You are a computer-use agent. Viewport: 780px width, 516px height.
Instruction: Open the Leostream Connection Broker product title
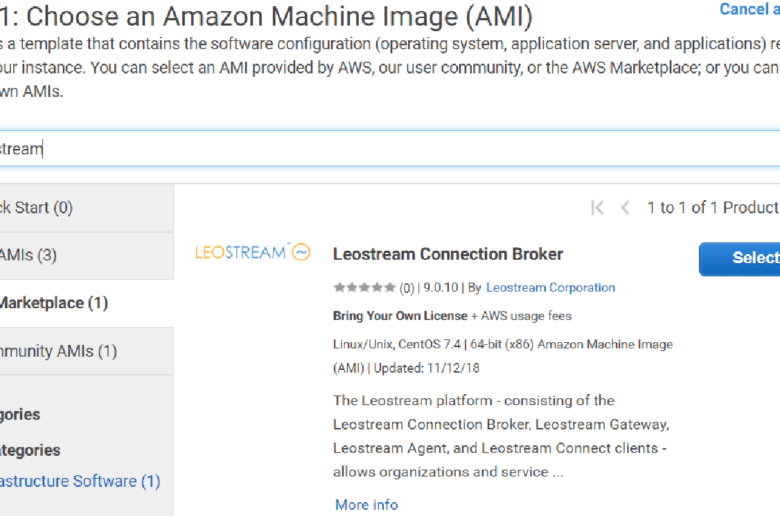[x=448, y=254]
